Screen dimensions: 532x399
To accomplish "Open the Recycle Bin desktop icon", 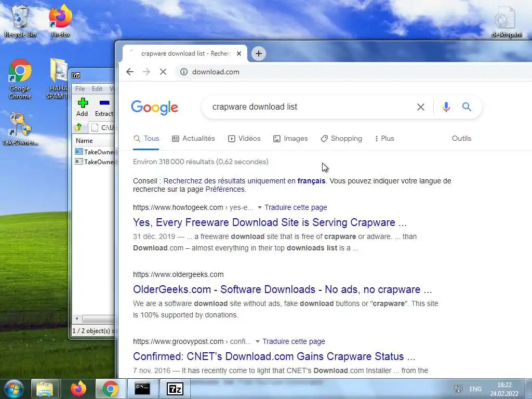I will pos(20,21).
